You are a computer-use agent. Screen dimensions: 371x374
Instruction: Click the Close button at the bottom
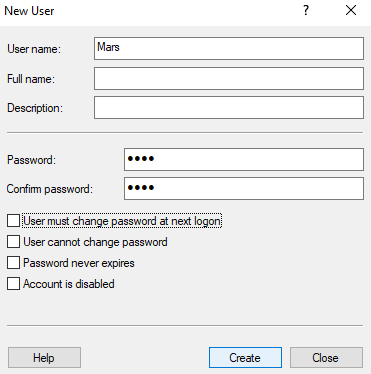pos(326,358)
